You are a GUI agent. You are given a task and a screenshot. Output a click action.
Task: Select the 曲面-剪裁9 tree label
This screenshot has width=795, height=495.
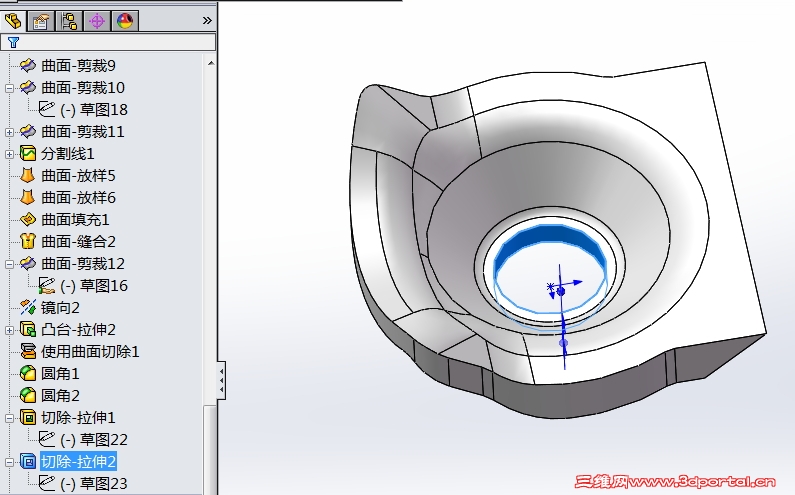(79, 65)
